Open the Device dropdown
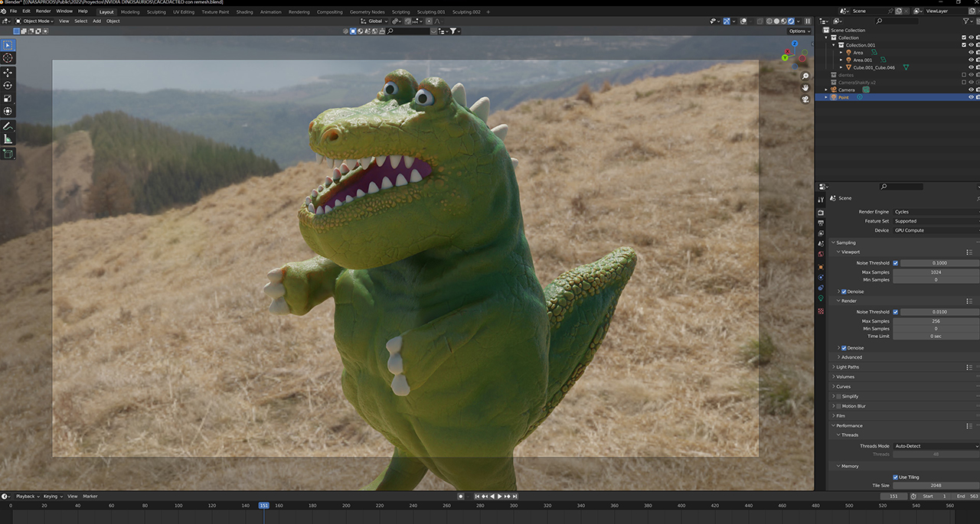Viewport: 980px width, 524px height. 936,230
